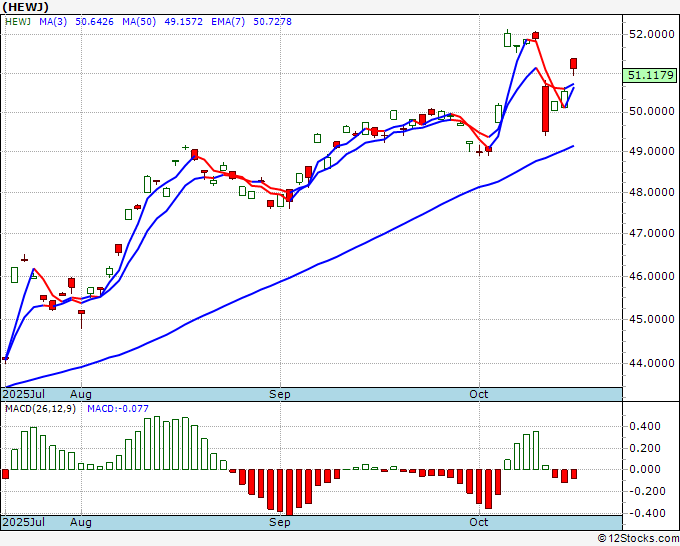Click the 50.0000 price axis label
Image resolution: width=680 pixels, height=546 pixels.
[x=651, y=111]
